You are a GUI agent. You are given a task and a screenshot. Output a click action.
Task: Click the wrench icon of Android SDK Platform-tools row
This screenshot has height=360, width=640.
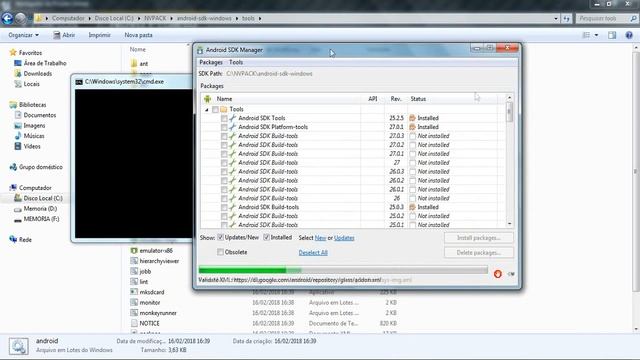pyautogui.click(x=233, y=127)
